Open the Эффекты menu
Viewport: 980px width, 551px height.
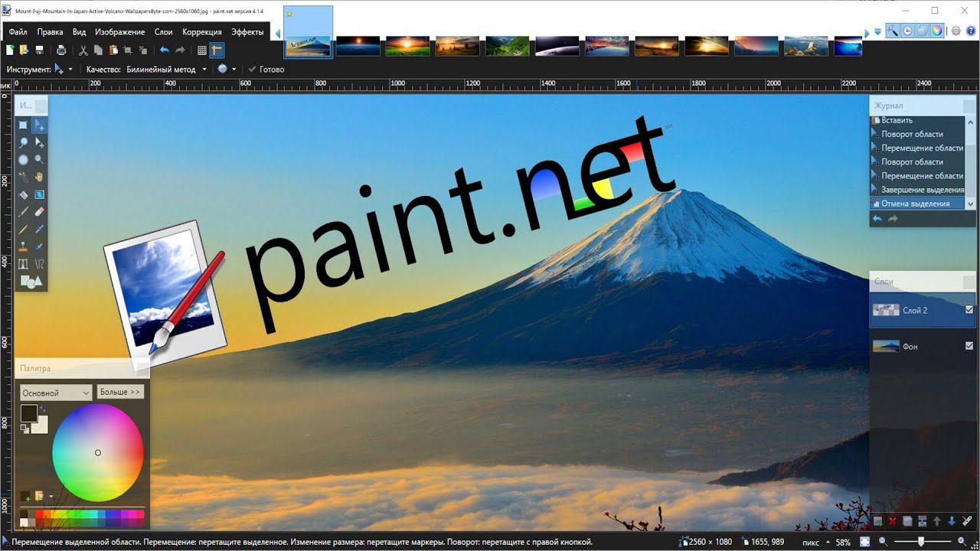click(247, 32)
